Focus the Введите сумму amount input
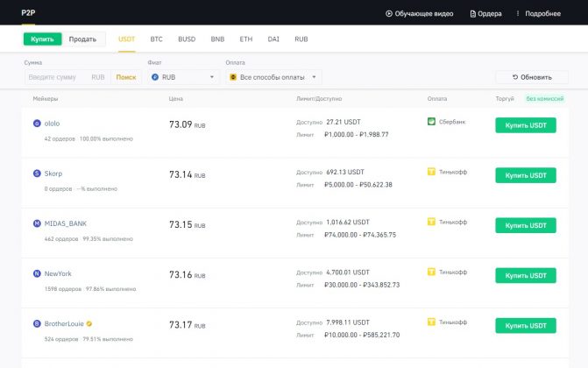The width and height of the screenshot is (588, 368). pos(57,77)
